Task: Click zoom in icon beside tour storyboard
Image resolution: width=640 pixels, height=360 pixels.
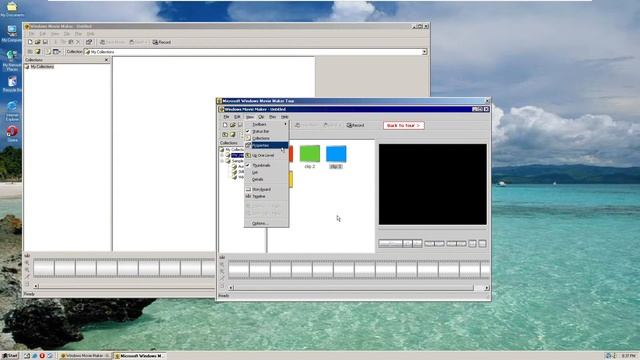Action: pyautogui.click(x=222, y=264)
